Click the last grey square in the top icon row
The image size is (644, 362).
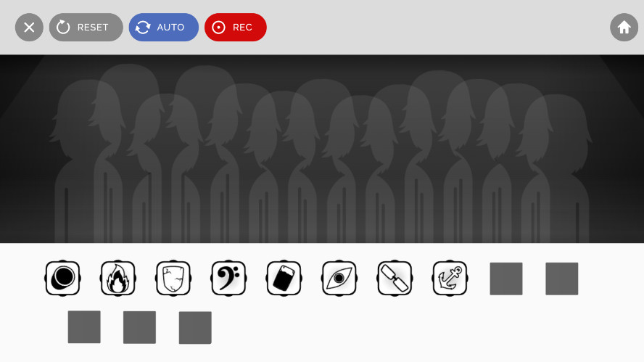[561, 279]
